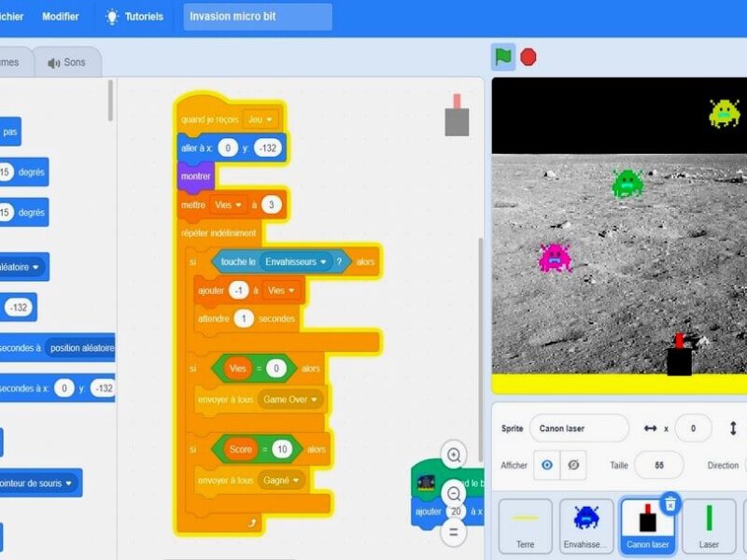Click the laser cannon on the stage
Viewport: 747px width, 560px height.
[x=679, y=356]
